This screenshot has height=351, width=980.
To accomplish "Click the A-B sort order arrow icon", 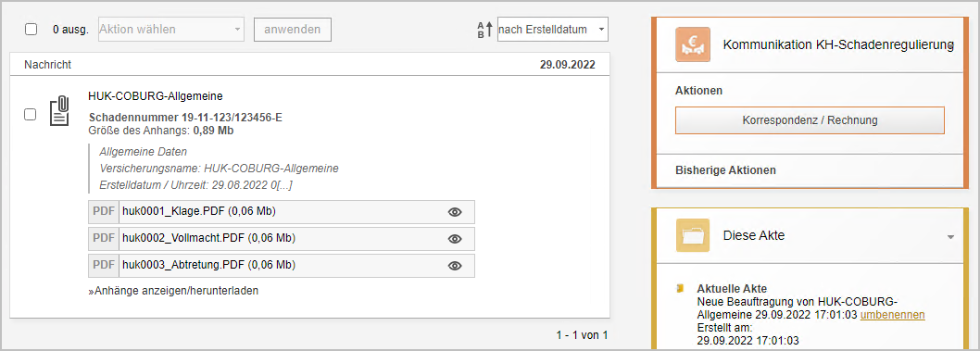I will 485,30.
